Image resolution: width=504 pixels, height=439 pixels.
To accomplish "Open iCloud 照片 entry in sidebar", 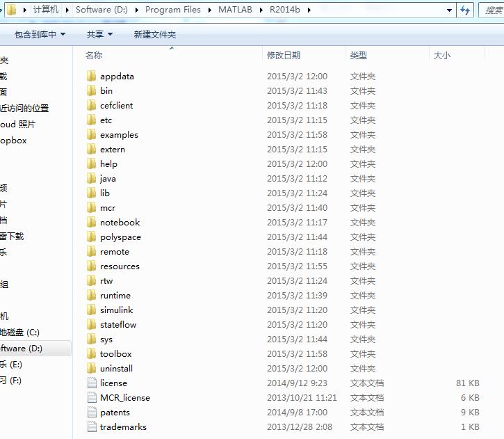I will [x=17, y=124].
